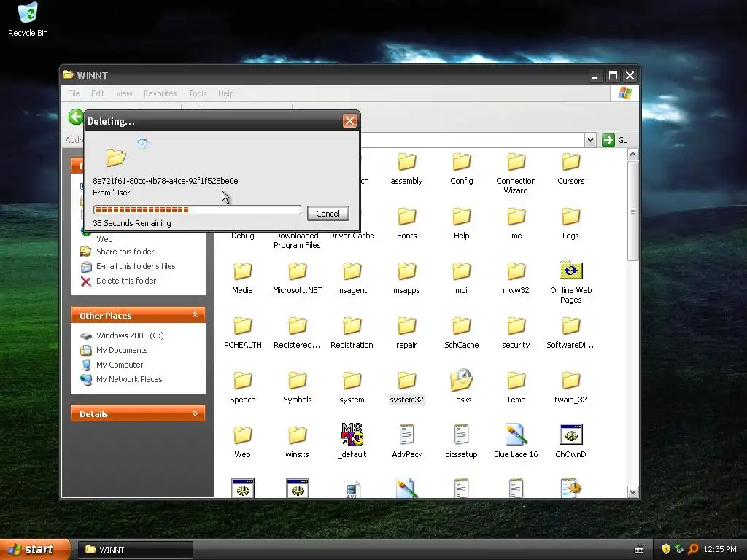Click E-mail this folder's files link

pos(135,266)
